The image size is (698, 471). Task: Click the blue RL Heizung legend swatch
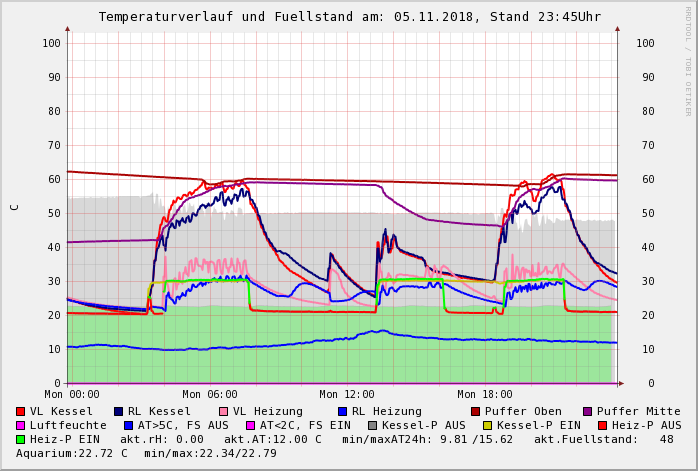pyautogui.click(x=342, y=411)
